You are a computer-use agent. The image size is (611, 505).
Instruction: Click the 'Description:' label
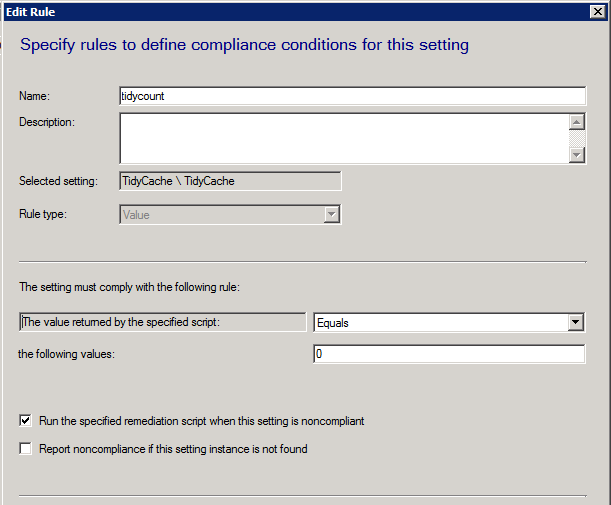click(47, 122)
